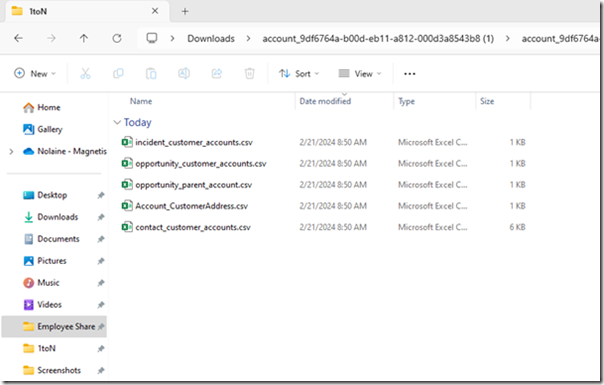Click chevron after This PC icon in address bar

[172, 39]
